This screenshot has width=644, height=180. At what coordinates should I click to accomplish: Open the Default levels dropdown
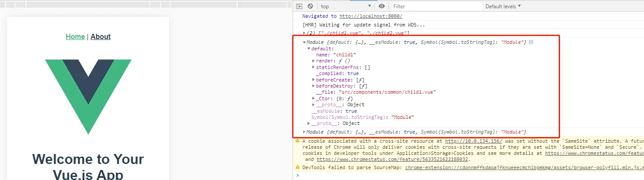[503, 7]
